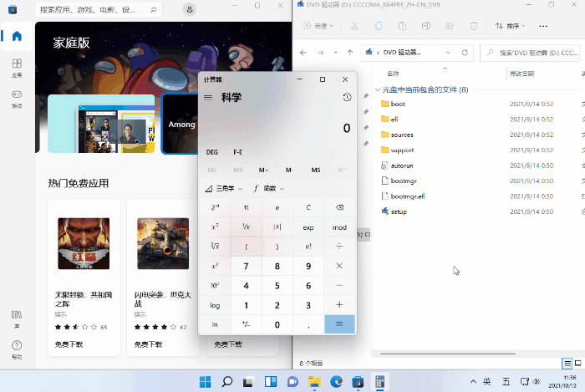Open the 新建 new item menu
Image resolution: width=585 pixels, height=392 pixels.
[320, 26]
